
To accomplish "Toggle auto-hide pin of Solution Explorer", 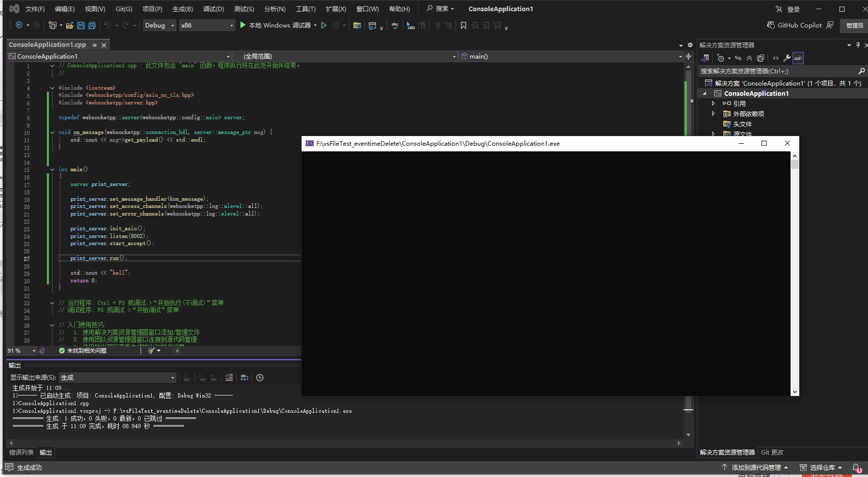I will [858, 45].
